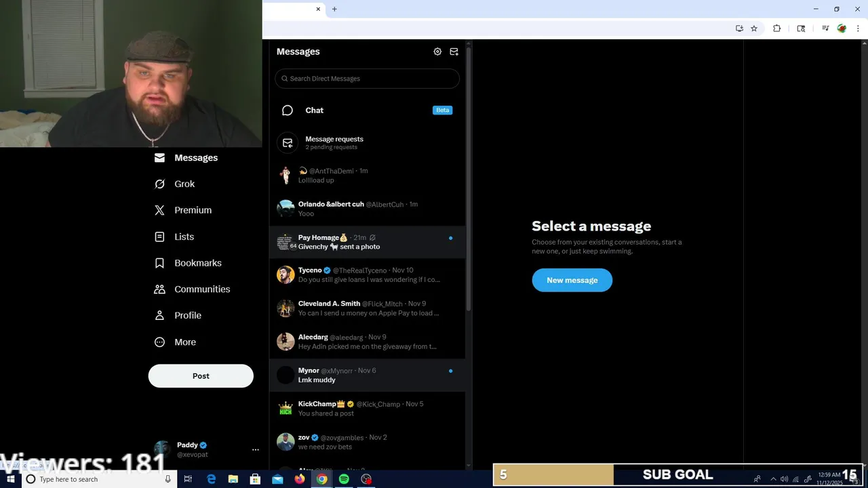Open Chrome three-dot menu
The width and height of the screenshot is (868, 488).
[858, 28]
